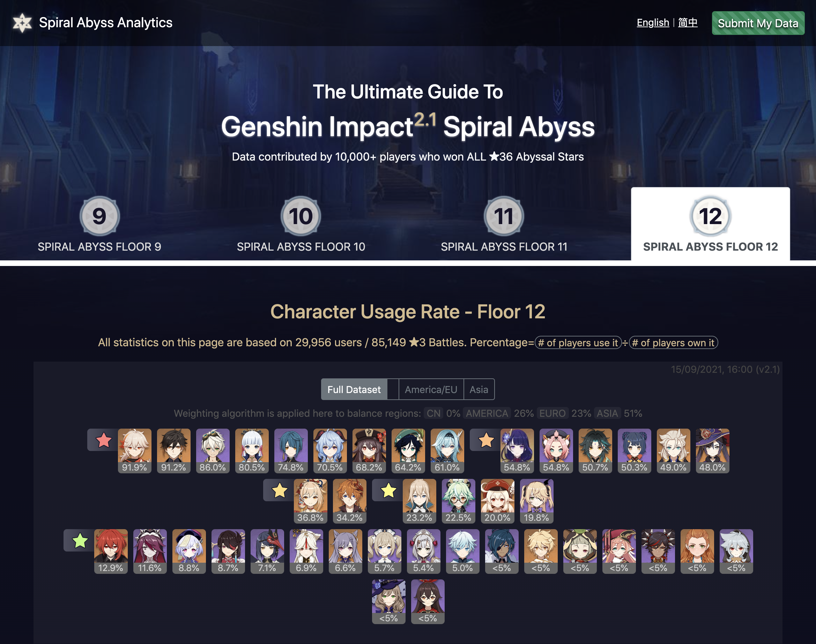This screenshot has width=816, height=644.
Task: Open the Spiral Abyss Floor 12 tab
Action: (x=711, y=225)
